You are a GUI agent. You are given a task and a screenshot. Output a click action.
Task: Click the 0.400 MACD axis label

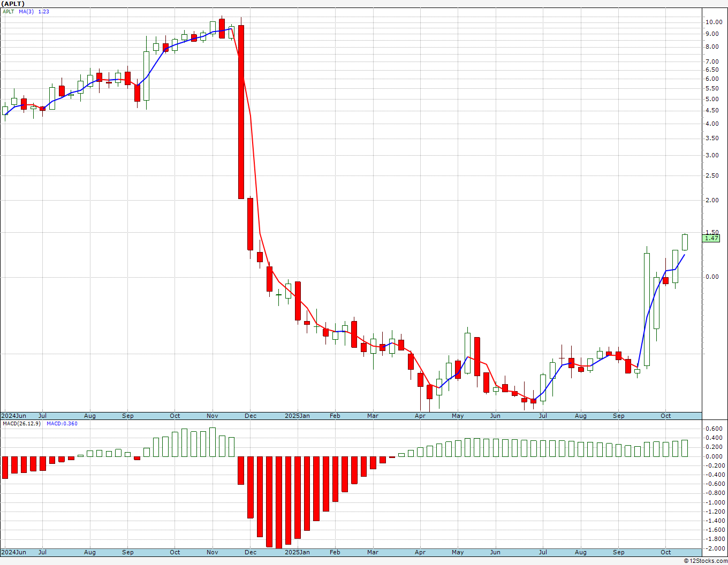[x=713, y=438]
